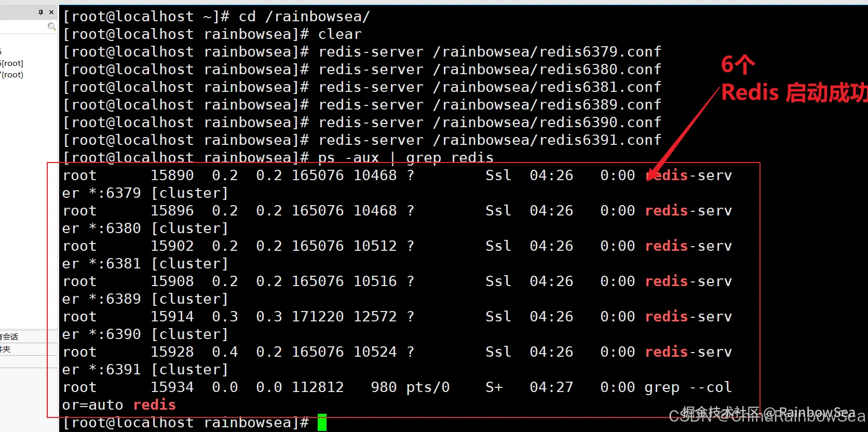Click the '04:27' start time value
This screenshot has height=432, width=868.
(x=551, y=387)
